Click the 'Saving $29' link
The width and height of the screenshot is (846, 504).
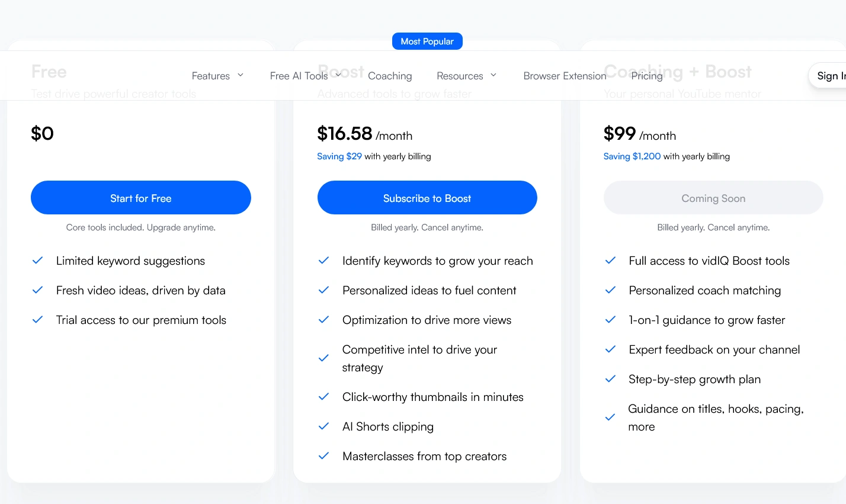(x=339, y=156)
